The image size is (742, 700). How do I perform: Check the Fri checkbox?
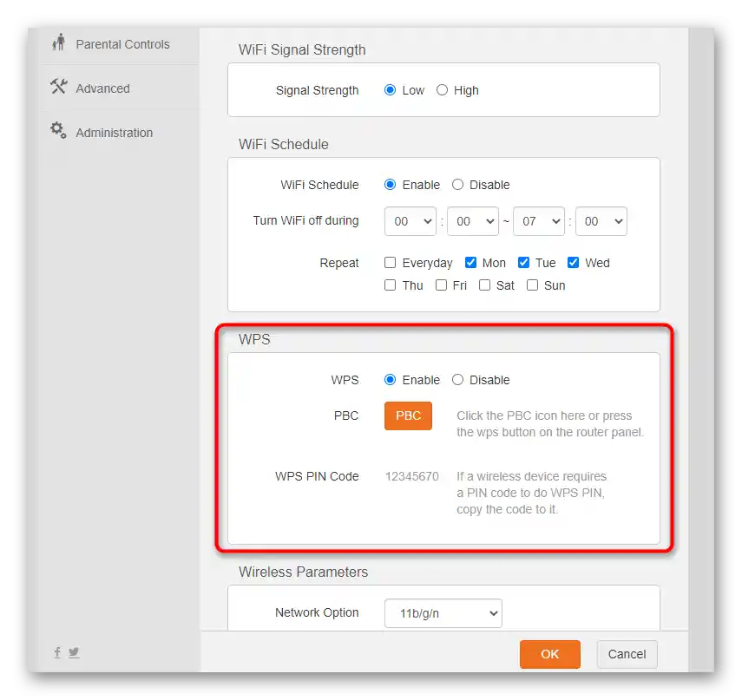click(x=441, y=285)
